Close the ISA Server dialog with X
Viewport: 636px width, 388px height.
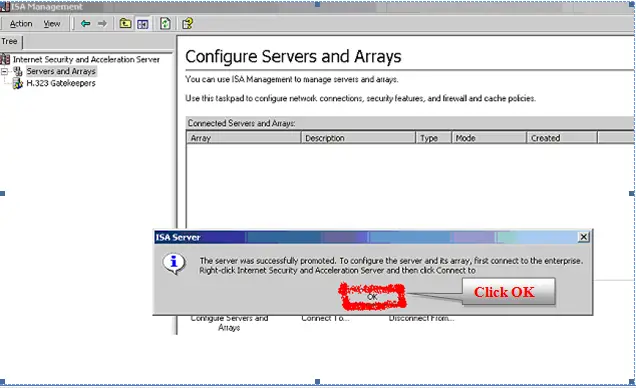[583, 237]
